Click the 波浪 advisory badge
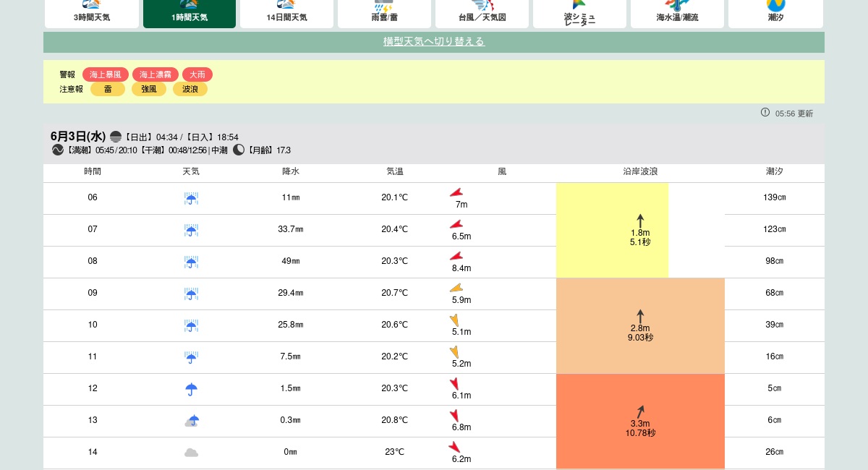Image resolution: width=868 pixels, height=470 pixels. pyautogui.click(x=190, y=89)
